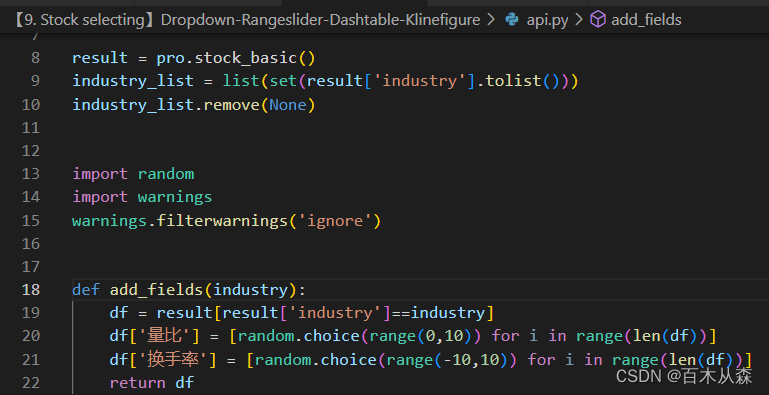Select line number 14 in the gutter
Viewport: 769px width, 395px height.
coord(31,197)
